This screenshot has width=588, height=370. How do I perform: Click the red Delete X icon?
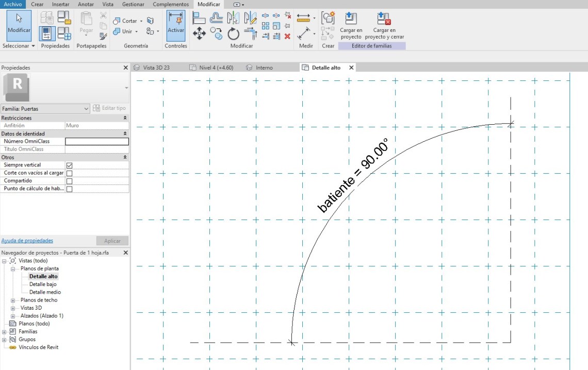coord(287,36)
